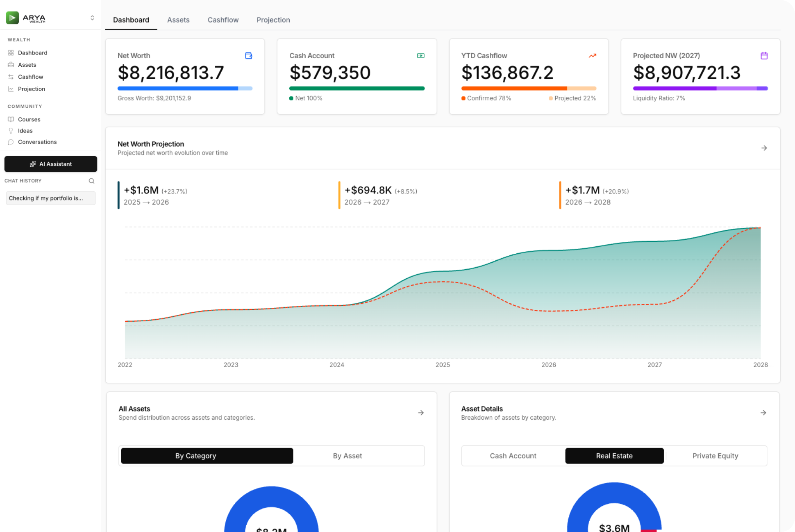Open Conversations in the sidebar

click(37, 142)
